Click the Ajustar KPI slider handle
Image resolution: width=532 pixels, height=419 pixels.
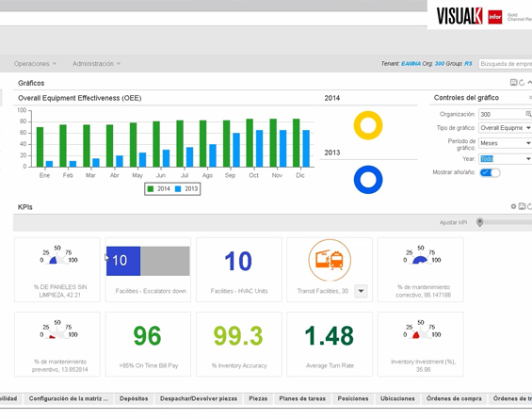point(480,222)
